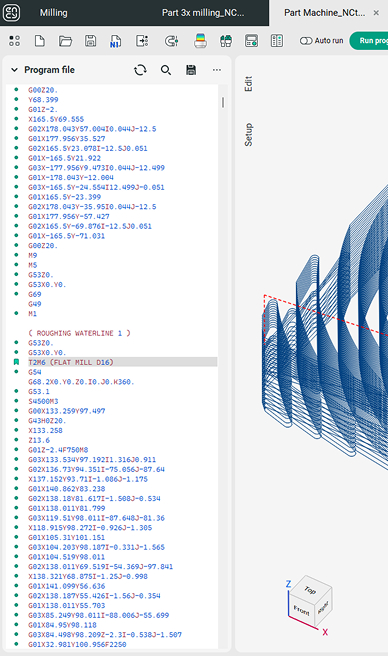The image size is (388, 656).
Task: Collapse the Program file panel chevron
Action: click(x=14, y=70)
